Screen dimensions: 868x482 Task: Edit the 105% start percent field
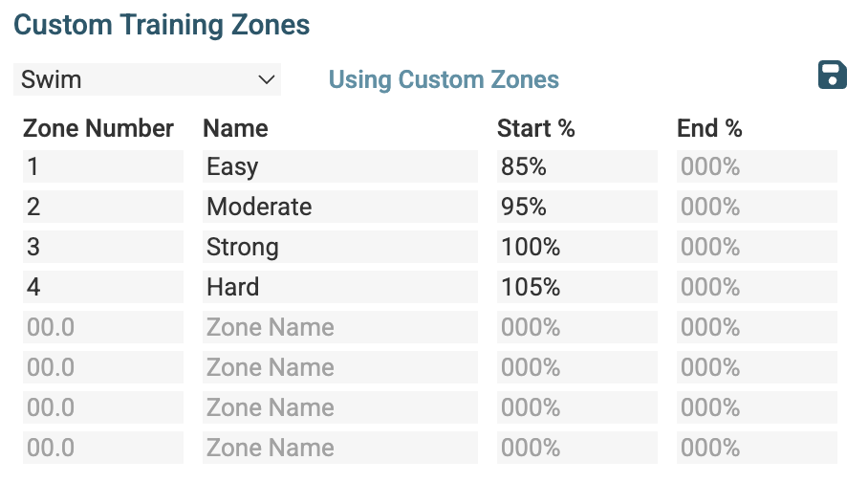click(576, 287)
